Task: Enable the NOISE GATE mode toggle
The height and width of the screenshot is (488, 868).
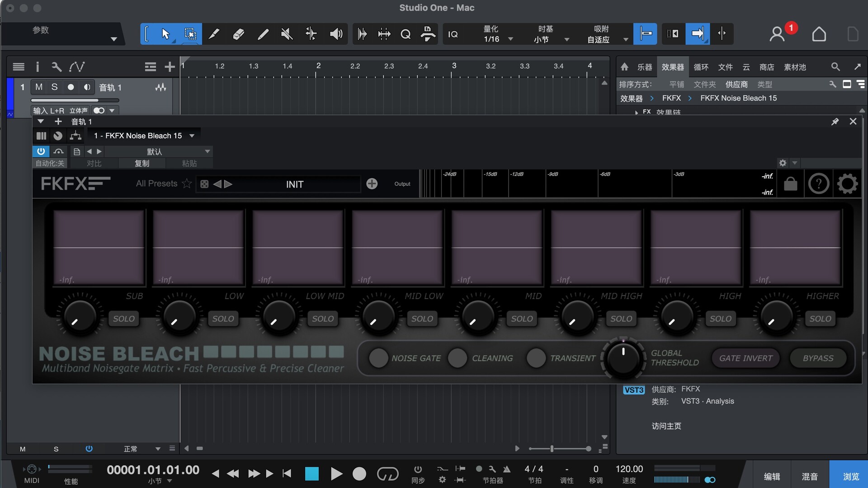Action: click(x=378, y=358)
